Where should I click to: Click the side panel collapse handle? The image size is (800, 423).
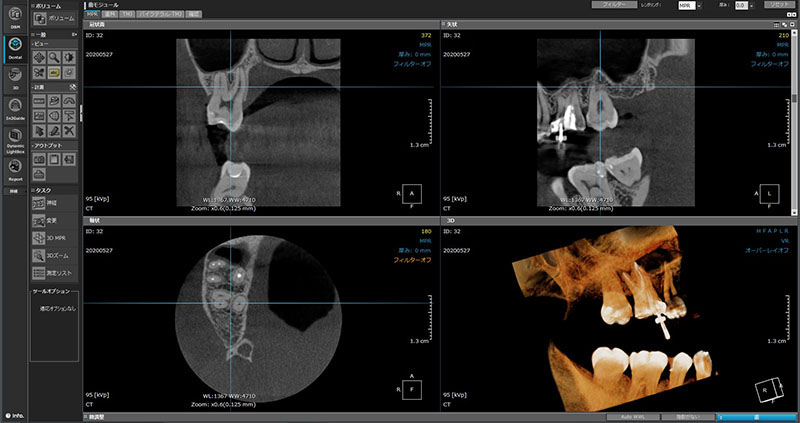[x=81, y=111]
